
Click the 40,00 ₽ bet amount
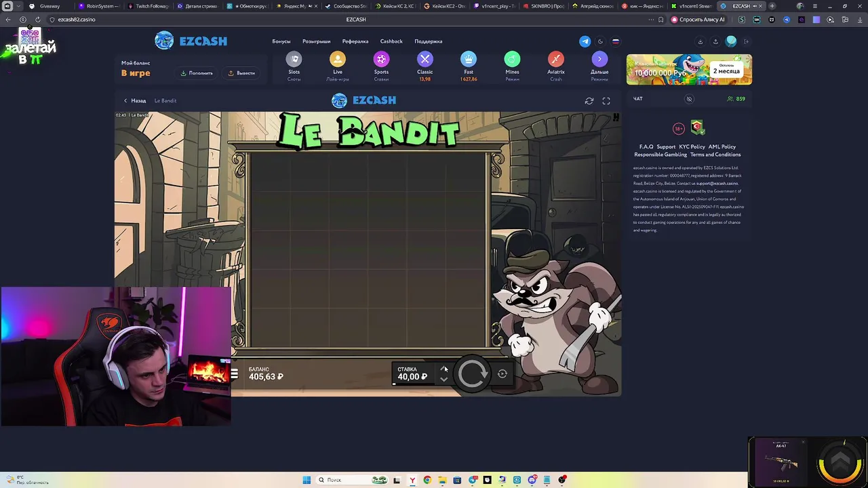pos(412,377)
